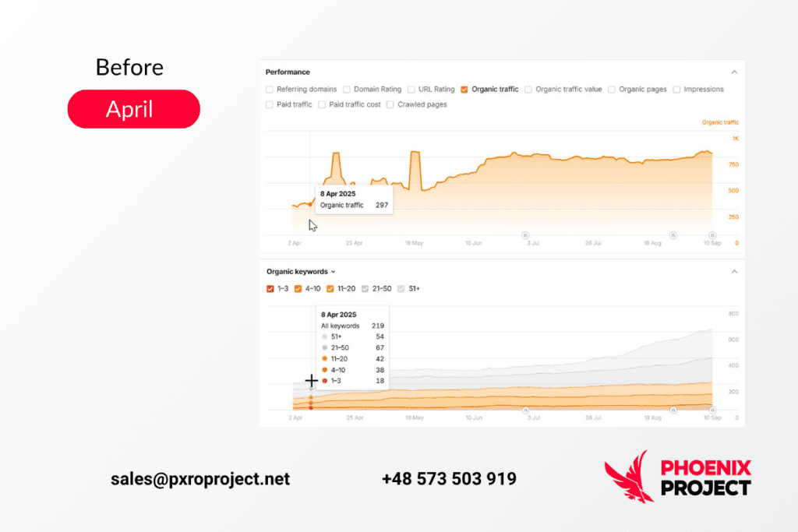Click the Google update marker near 10 Sep on Performance chart
This screenshot has width=798, height=532.
pyautogui.click(x=712, y=235)
